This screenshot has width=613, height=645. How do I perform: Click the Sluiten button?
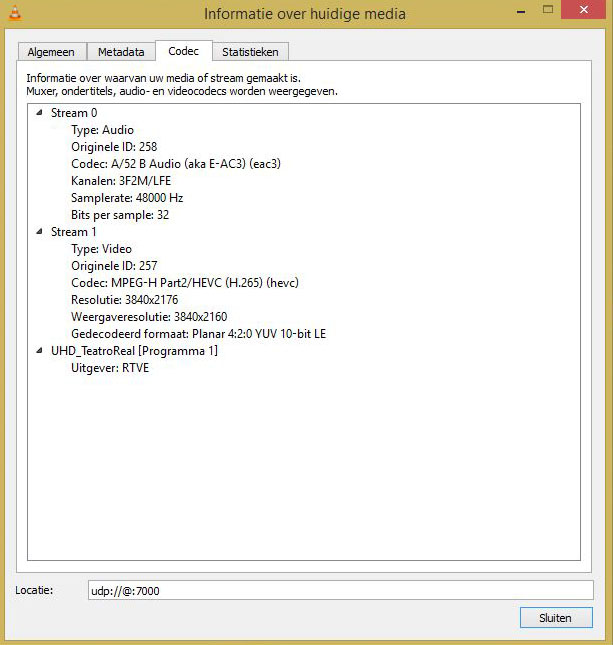(556, 617)
